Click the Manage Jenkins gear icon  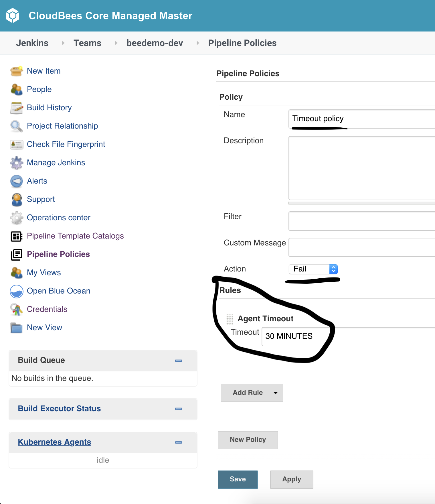click(16, 163)
